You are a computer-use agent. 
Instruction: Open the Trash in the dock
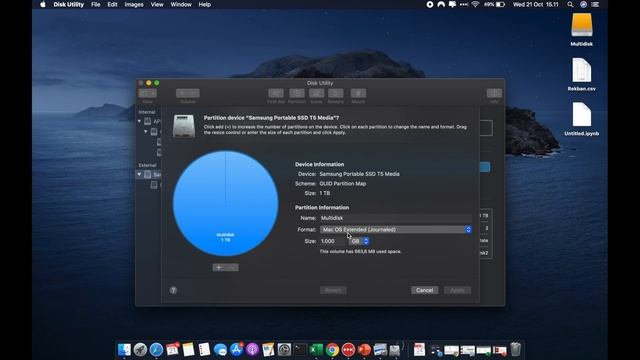coord(516,350)
